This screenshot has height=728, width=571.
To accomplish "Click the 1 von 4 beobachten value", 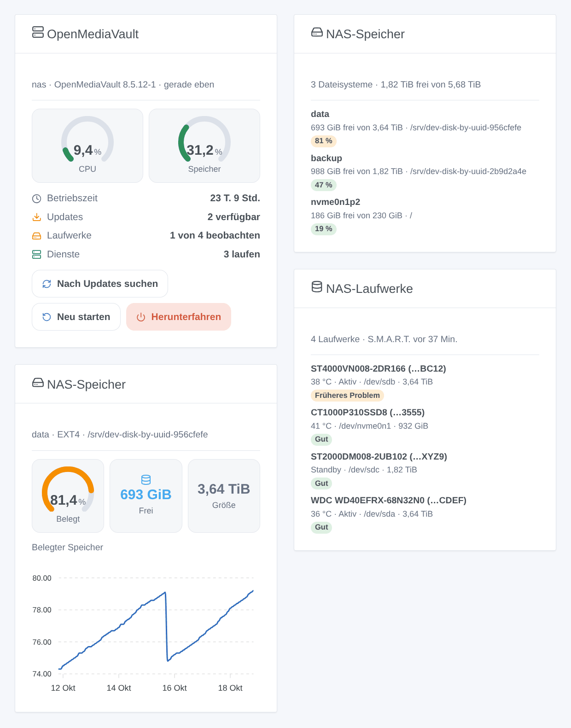I will click(215, 235).
